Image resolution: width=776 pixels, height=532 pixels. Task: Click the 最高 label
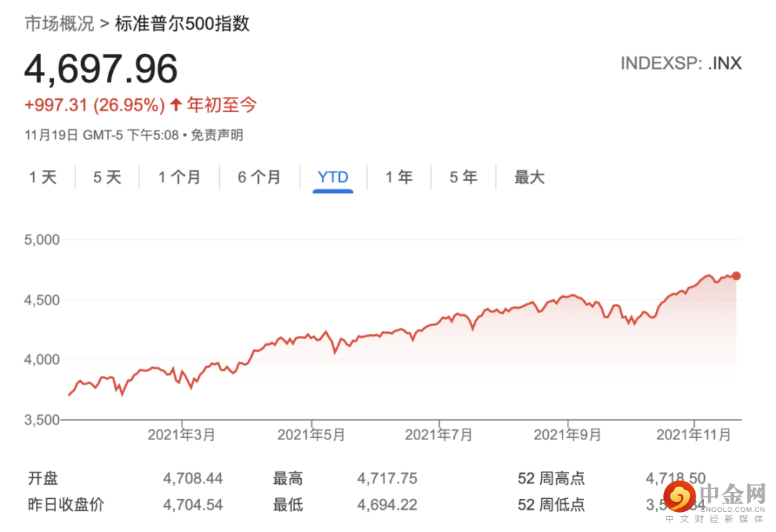[287, 479]
